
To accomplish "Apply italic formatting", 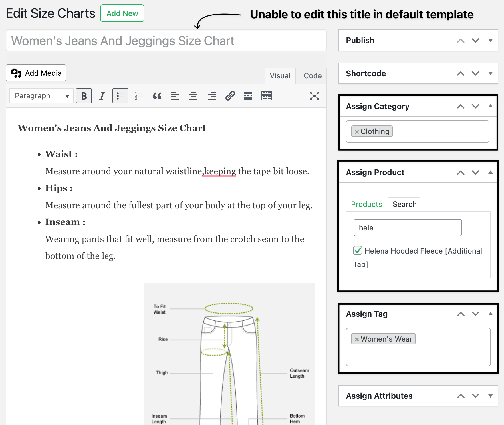I will pos(102,96).
